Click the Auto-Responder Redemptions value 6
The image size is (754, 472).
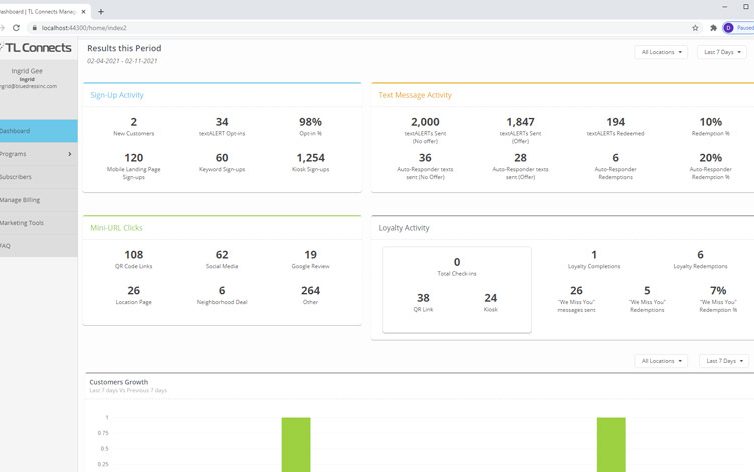(x=616, y=158)
